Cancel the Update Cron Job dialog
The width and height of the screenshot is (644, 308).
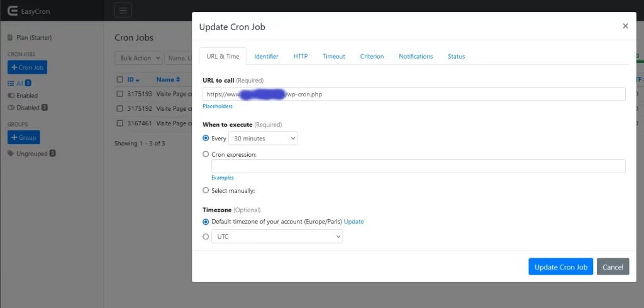click(x=613, y=267)
